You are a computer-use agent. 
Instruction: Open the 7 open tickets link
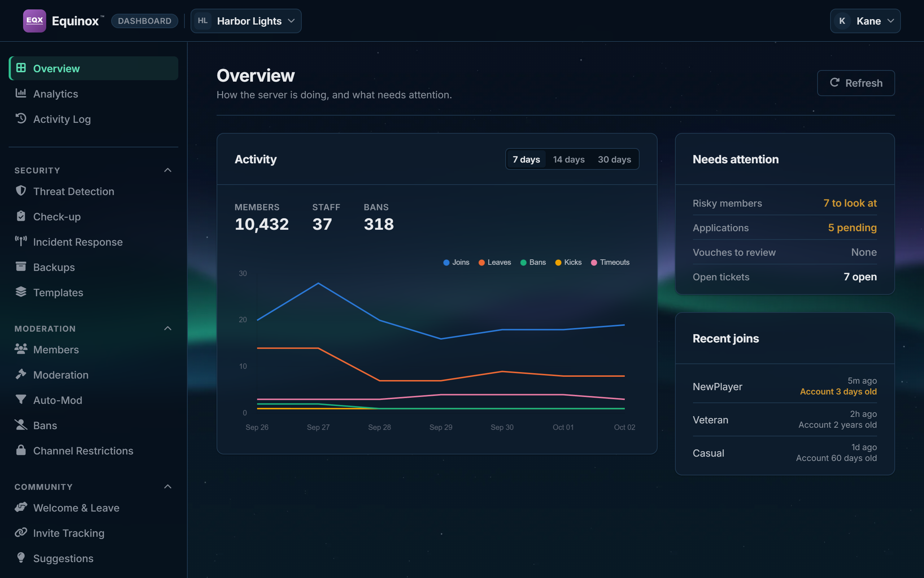click(x=860, y=277)
